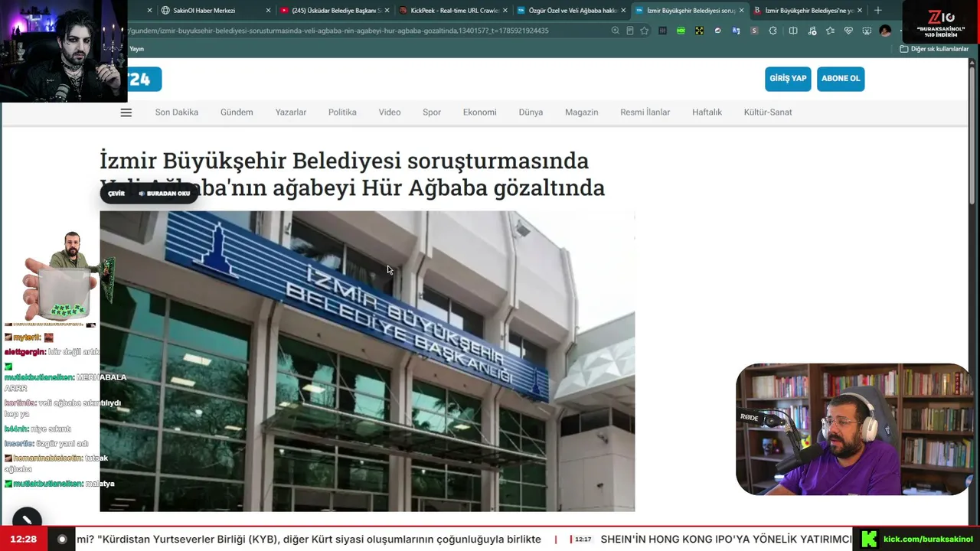Open the Gündem section

click(237, 112)
